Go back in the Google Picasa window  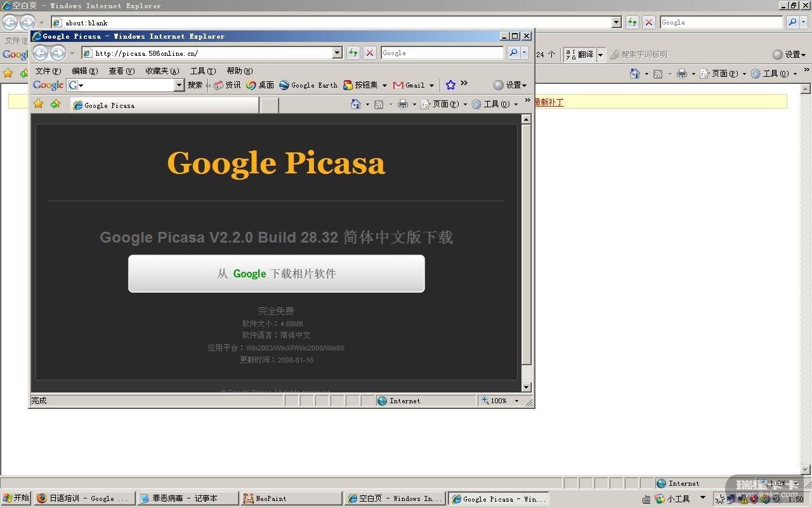tap(41, 53)
